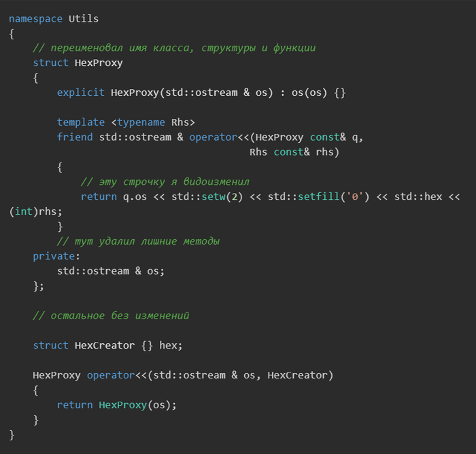Click the ': os(os) {}' initializer list

click(x=313, y=93)
